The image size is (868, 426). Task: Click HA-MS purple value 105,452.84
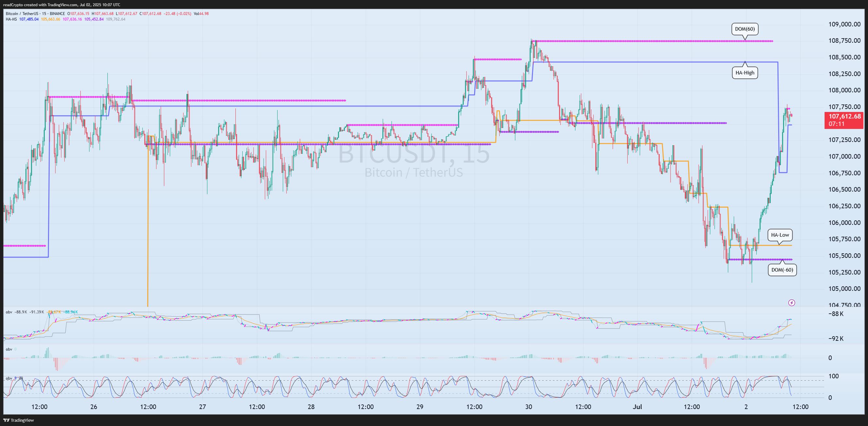point(94,19)
